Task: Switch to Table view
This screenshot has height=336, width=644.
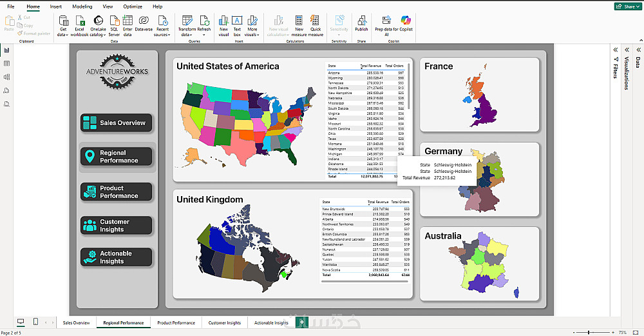Action: pyautogui.click(x=6, y=64)
